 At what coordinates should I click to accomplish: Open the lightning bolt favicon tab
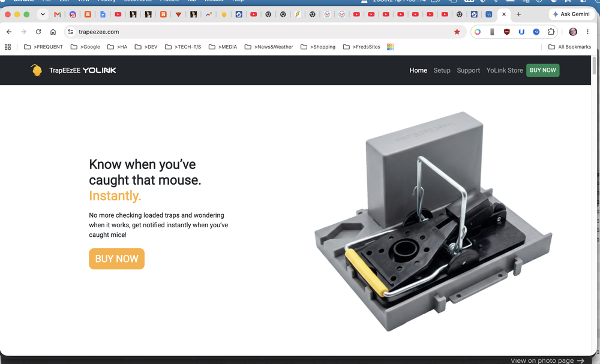(298, 14)
